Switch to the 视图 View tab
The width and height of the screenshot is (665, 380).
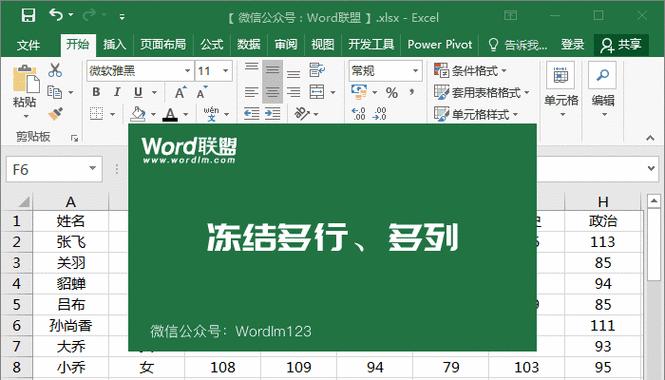322,45
